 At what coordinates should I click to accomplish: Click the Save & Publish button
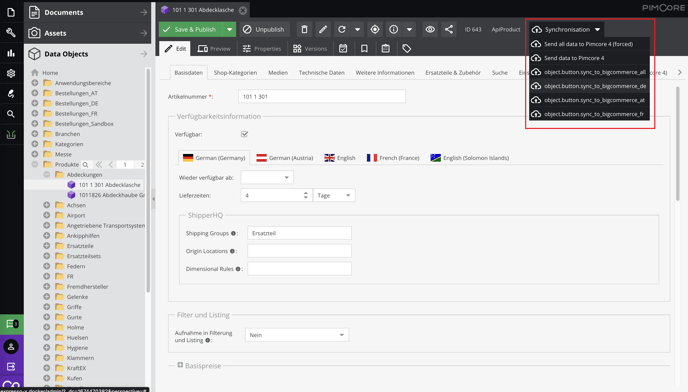[190, 29]
